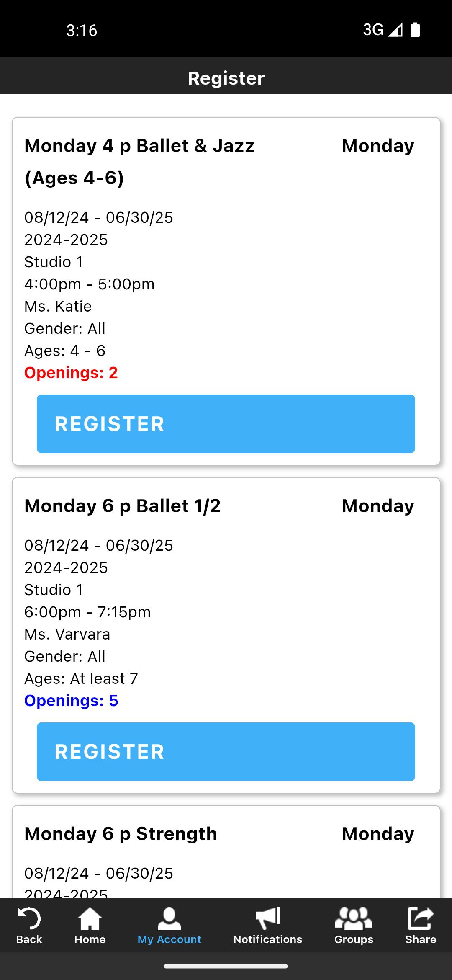This screenshot has height=980, width=452.
Task: Tap Ms. Varvara instructor name
Action: pos(67,634)
